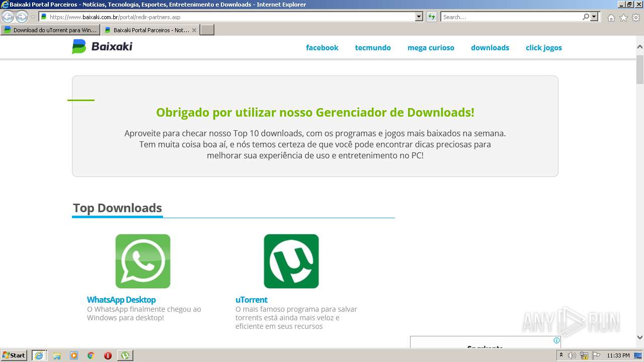Click the search magnifier icon
Screen dimensions: 644x362
point(586,17)
